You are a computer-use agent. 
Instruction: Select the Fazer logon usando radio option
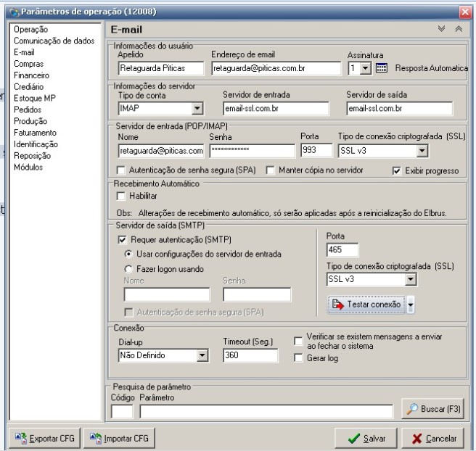(128, 268)
